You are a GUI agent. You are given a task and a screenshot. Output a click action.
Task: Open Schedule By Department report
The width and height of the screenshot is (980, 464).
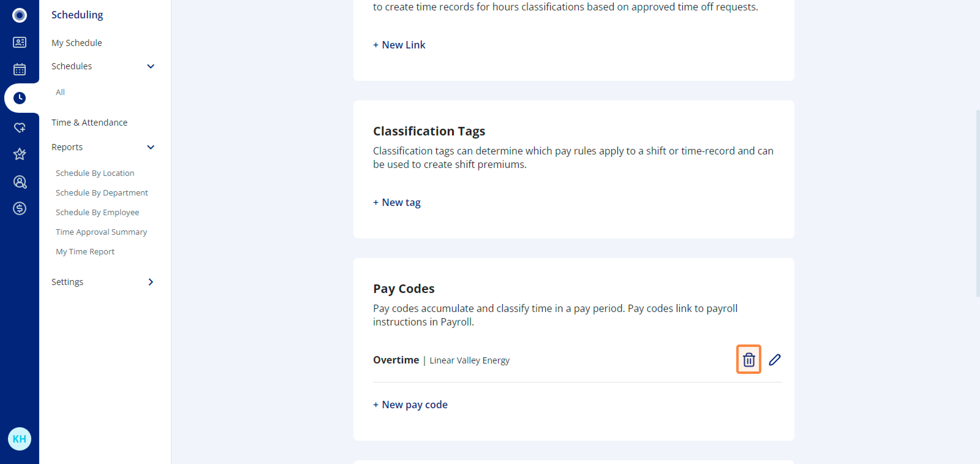[x=102, y=192]
